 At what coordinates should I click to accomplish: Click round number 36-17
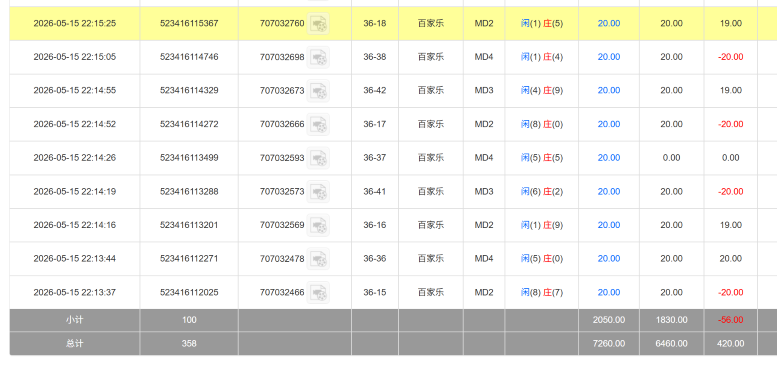click(x=375, y=124)
